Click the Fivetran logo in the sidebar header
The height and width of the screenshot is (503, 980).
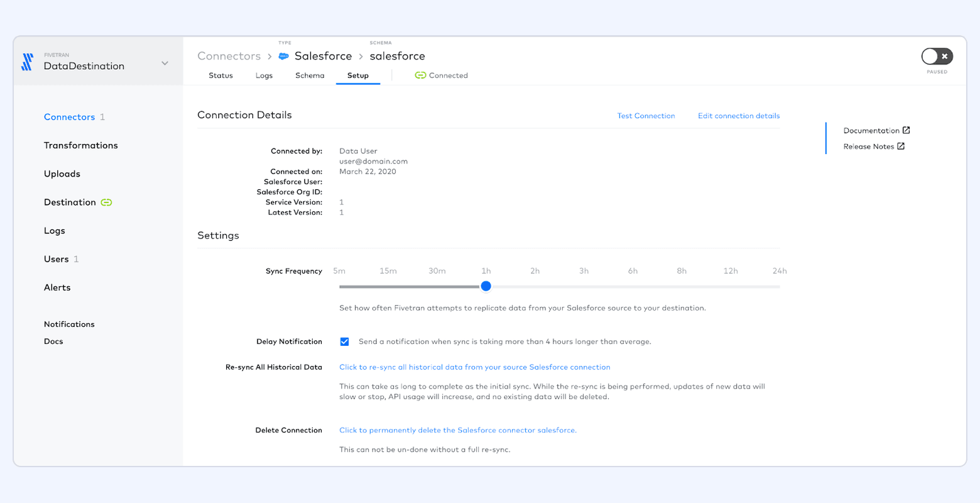tap(28, 61)
